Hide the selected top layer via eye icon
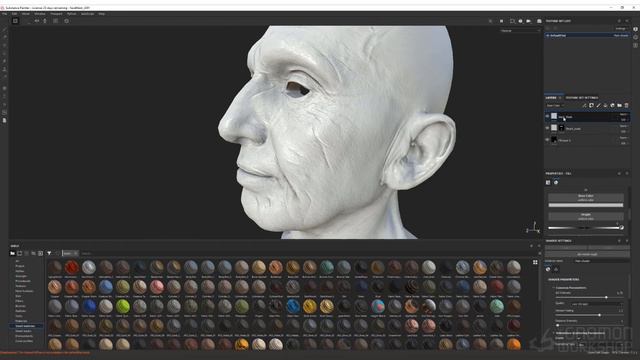640x360 pixels. (x=547, y=116)
